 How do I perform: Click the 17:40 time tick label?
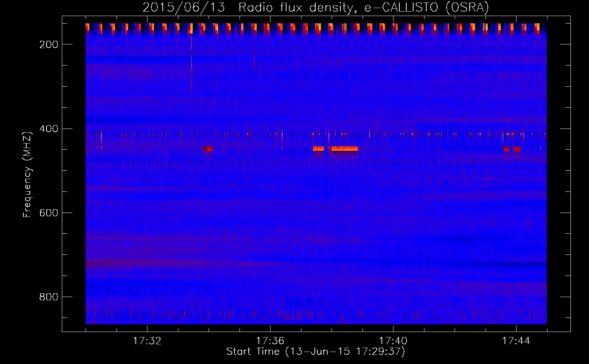[393, 341]
